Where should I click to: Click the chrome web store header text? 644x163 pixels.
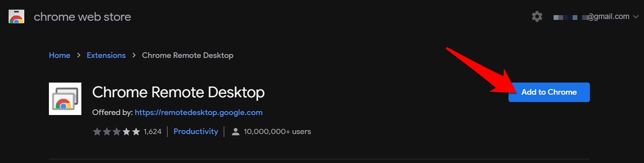(x=82, y=17)
